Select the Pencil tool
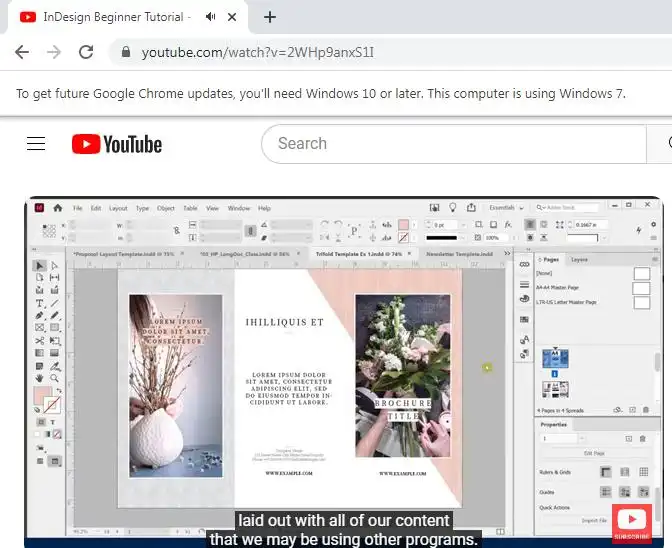672x548 pixels. (54, 316)
